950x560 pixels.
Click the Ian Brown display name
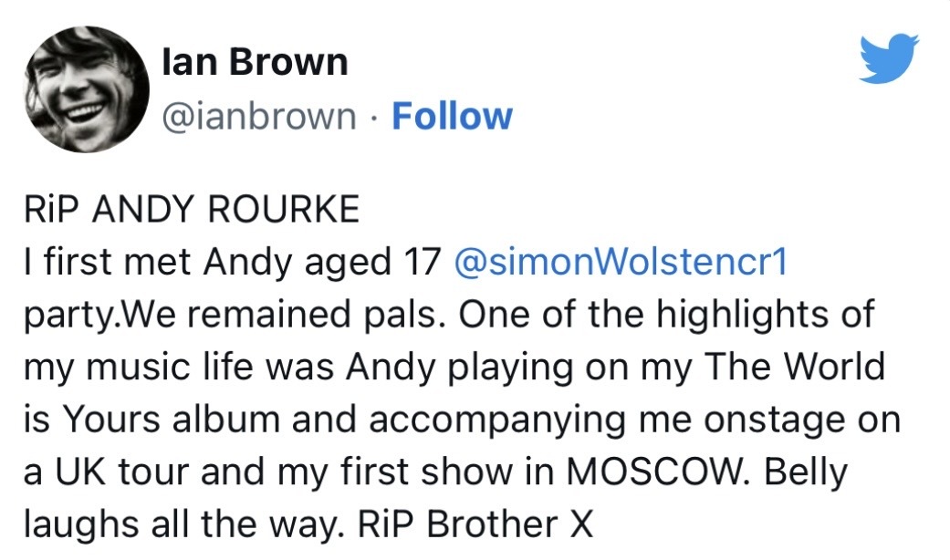[255, 62]
